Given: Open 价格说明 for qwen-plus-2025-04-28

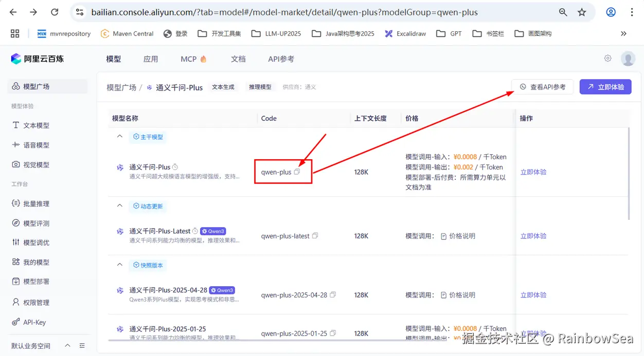Looking at the screenshot, I should click(458, 295).
